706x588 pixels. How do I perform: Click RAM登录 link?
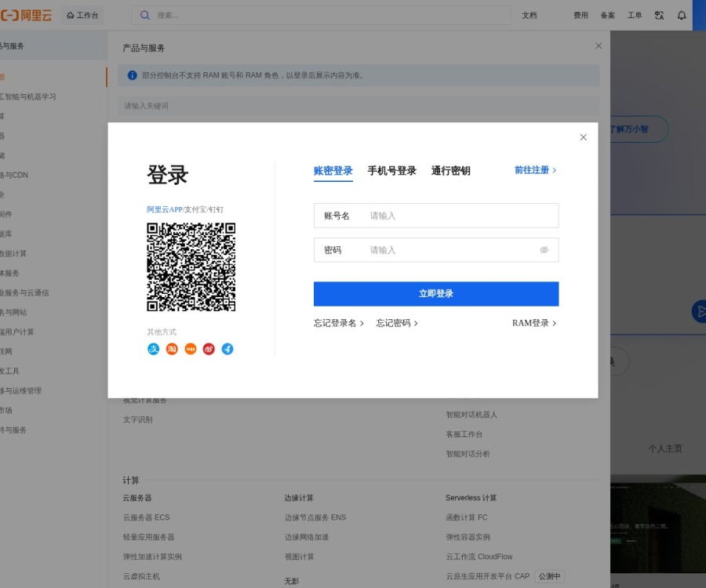pyautogui.click(x=534, y=323)
